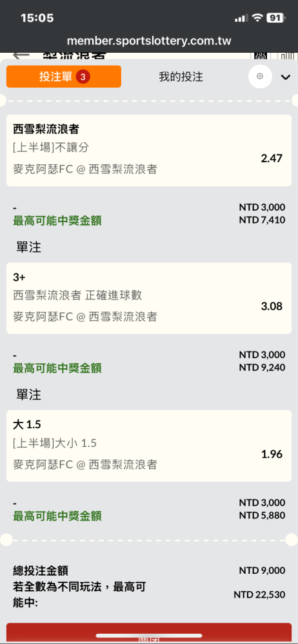This screenshot has height=644, width=298.
Task: Collapse the bet slip with the chevron
Action: [x=286, y=77]
